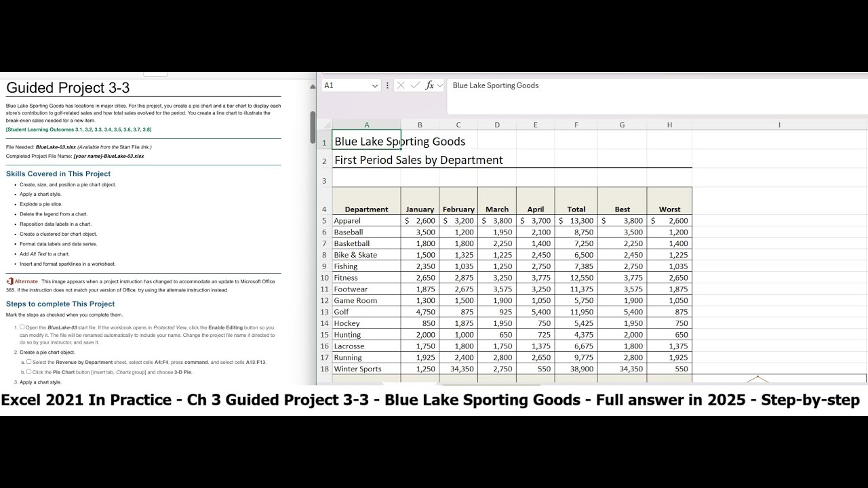Check step 2b checkbox for Pie Chart button

pos(28,371)
